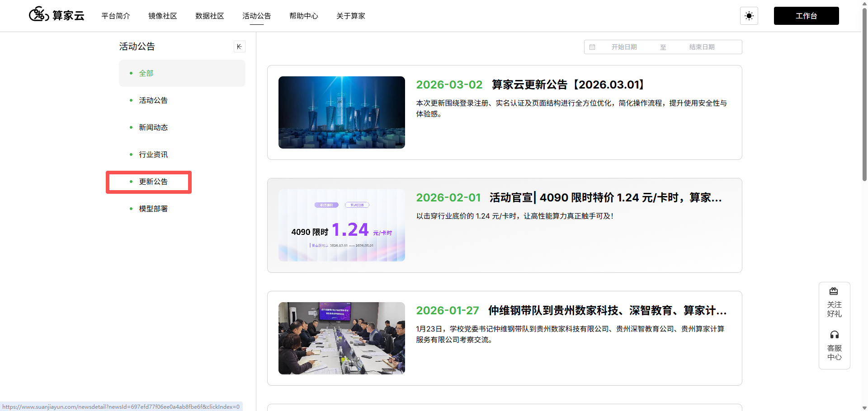Filter by 新闻动态 category

[x=182, y=127]
